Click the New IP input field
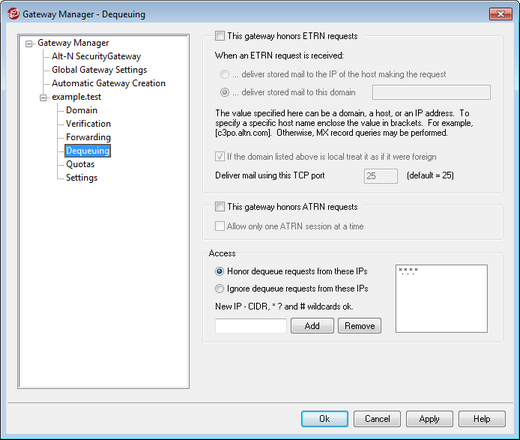Screen dimensions: 520x440 tap(251, 326)
